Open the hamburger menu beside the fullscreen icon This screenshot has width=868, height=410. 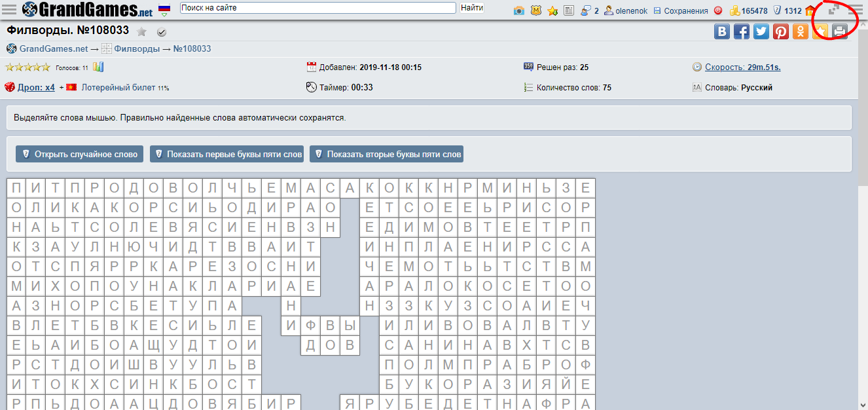click(855, 10)
